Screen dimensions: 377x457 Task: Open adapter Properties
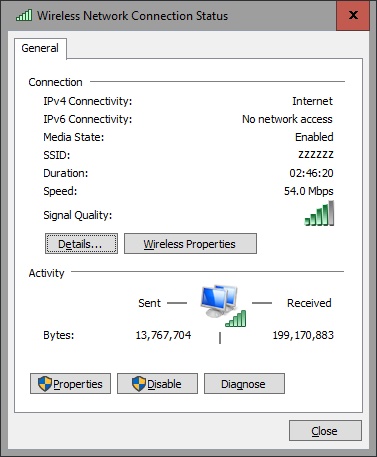[70, 384]
